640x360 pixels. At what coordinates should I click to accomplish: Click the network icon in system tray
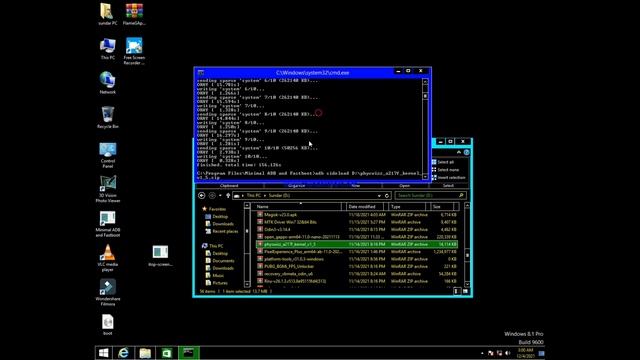click(499, 353)
